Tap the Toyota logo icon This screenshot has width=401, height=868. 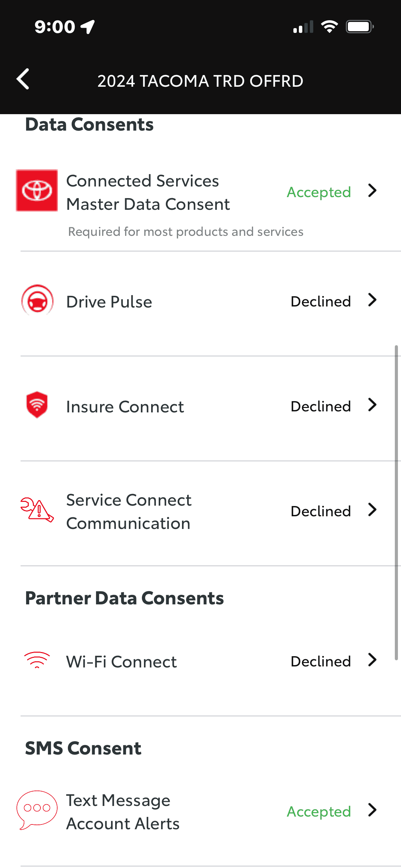37,191
